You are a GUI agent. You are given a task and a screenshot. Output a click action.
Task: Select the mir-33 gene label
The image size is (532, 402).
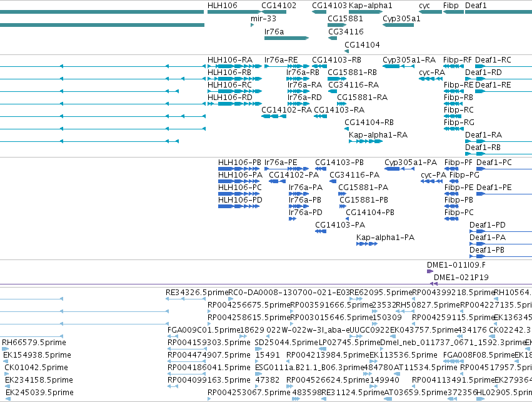pyautogui.click(x=263, y=19)
